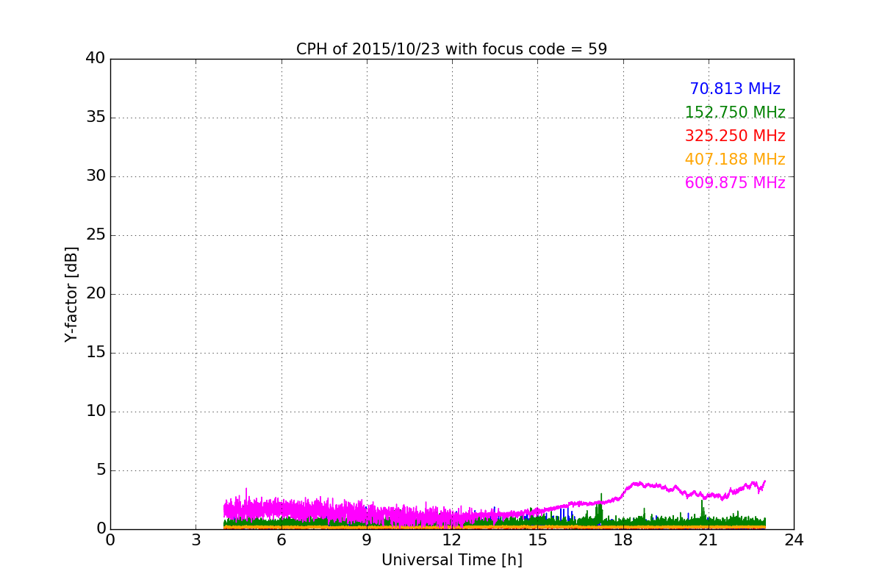Click the x-axis tick label 18
This screenshot has height=588, width=882.
(623, 540)
